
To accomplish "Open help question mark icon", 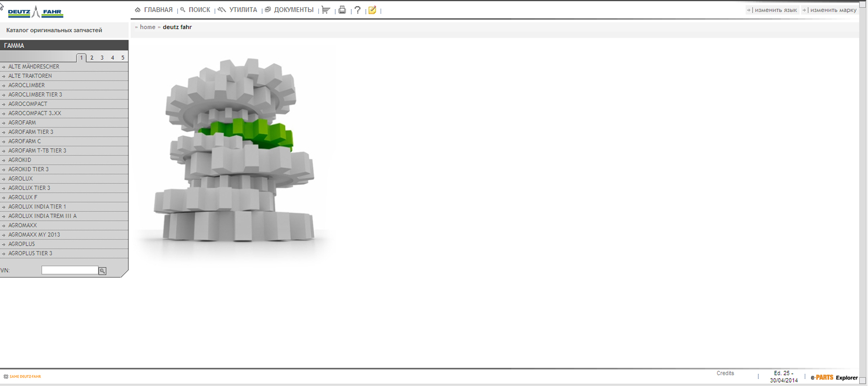I will pos(358,10).
